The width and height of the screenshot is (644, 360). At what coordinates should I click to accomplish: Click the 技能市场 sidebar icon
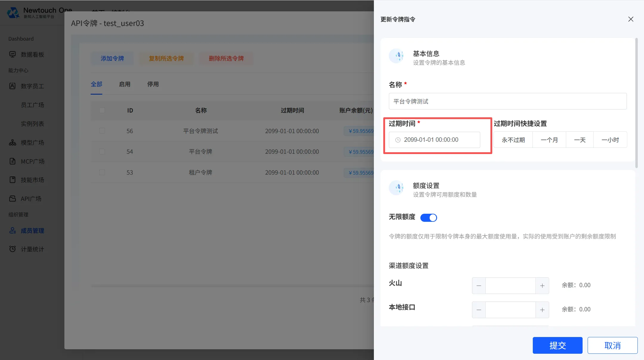coord(13,180)
